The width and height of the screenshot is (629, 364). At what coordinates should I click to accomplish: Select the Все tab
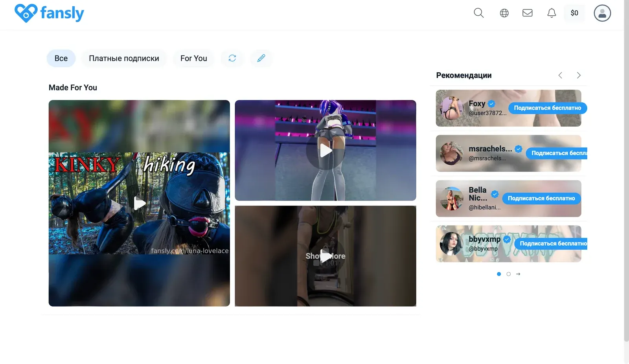click(61, 58)
